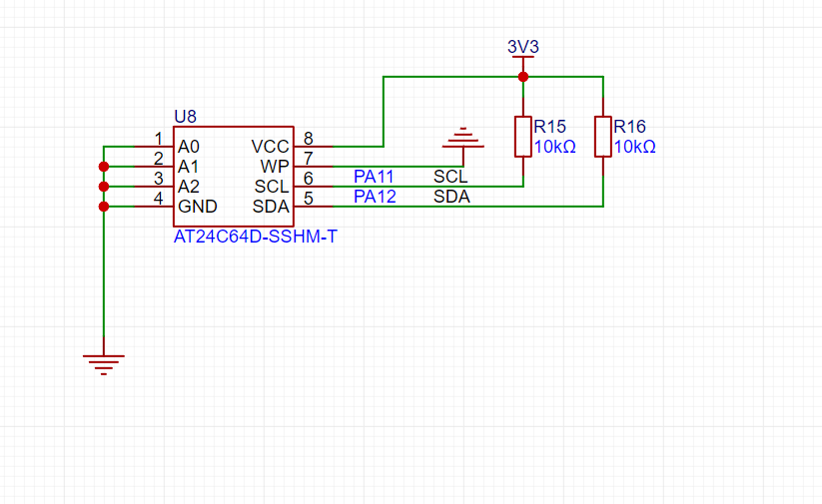Select the U8 designator label
Viewport: 822px width, 504px height.
click(185, 116)
